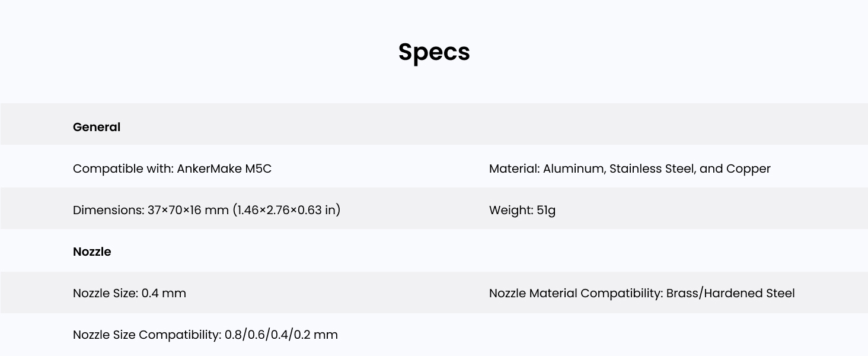This screenshot has width=868, height=356.
Task: Click the single "0.4 mm" Nozzle Size value
Action: (164, 293)
